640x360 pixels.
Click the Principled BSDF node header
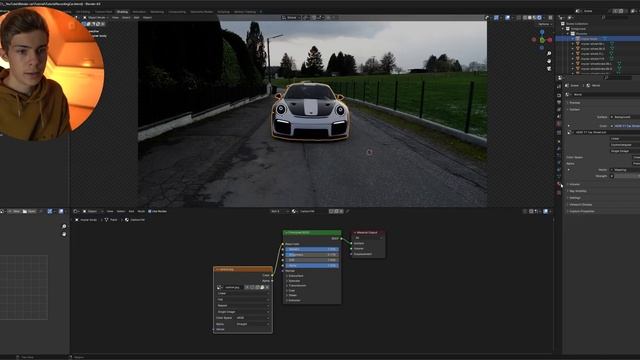(312, 233)
